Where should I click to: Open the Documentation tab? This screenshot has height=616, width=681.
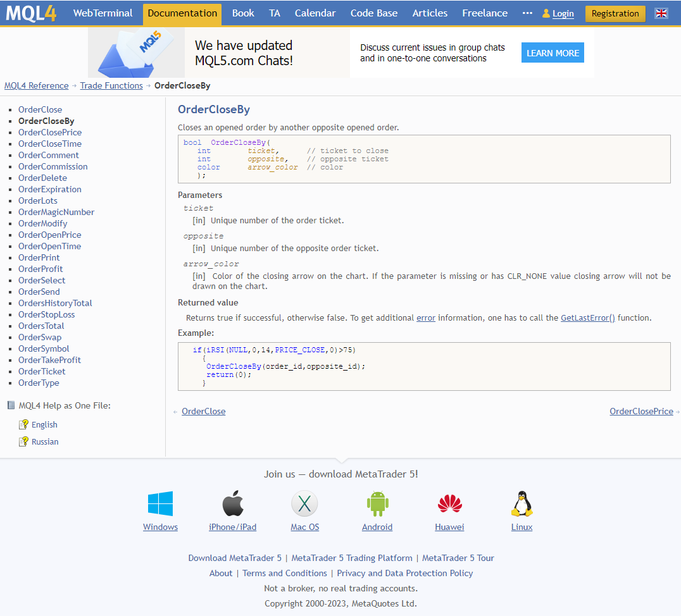182,13
